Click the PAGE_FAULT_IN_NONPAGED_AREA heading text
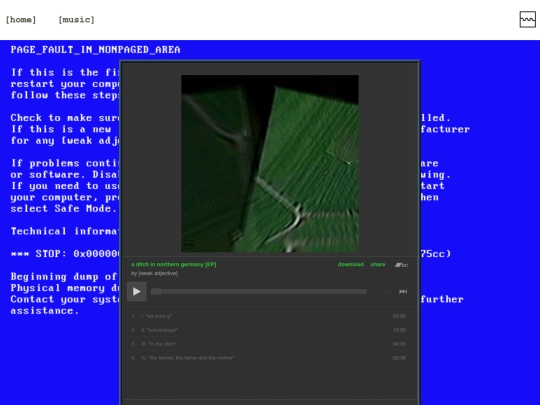Viewport: 540px width, 405px height. pyautogui.click(x=95, y=50)
